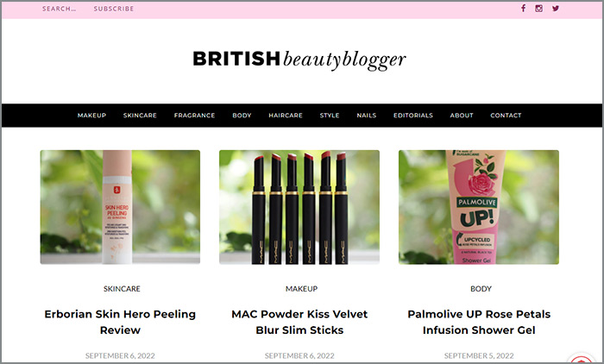The width and height of the screenshot is (604, 364).
Task: Go to the Contact page
Action: [506, 116]
